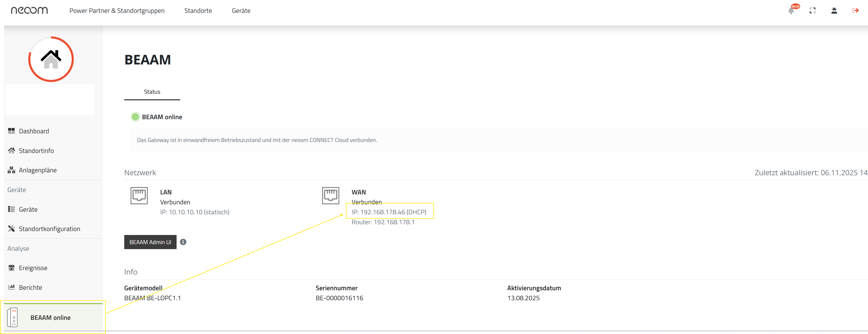The width and height of the screenshot is (868, 334).
Task: Open Anlagenpläne in sidebar
Action: click(x=37, y=170)
